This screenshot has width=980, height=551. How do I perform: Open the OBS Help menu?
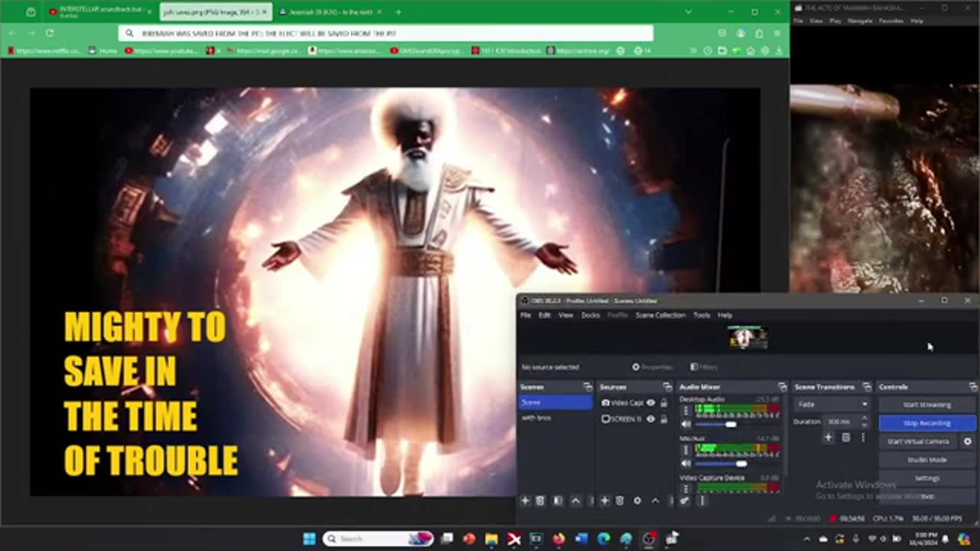coord(725,315)
